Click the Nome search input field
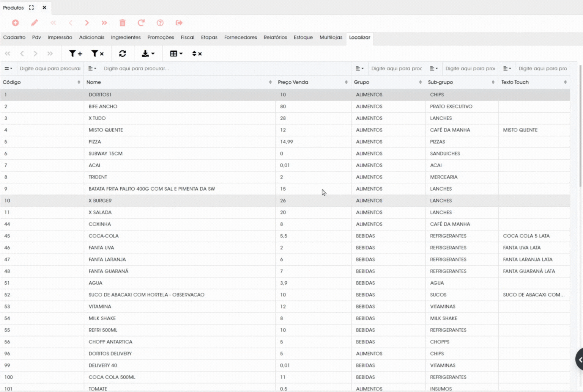 click(188, 69)
